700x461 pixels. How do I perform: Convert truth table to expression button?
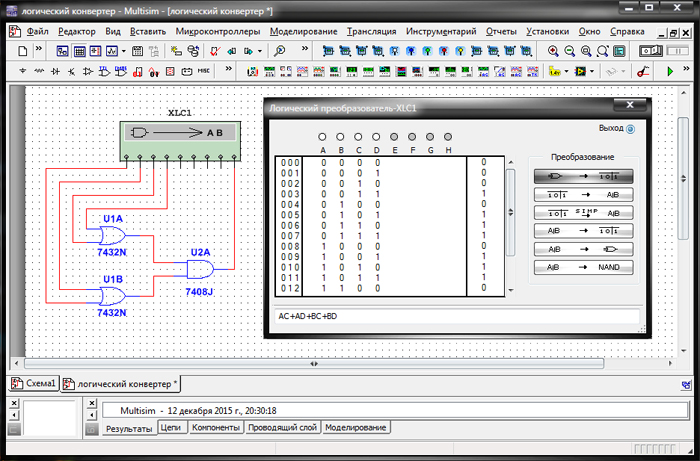click(x=583, y=195)
